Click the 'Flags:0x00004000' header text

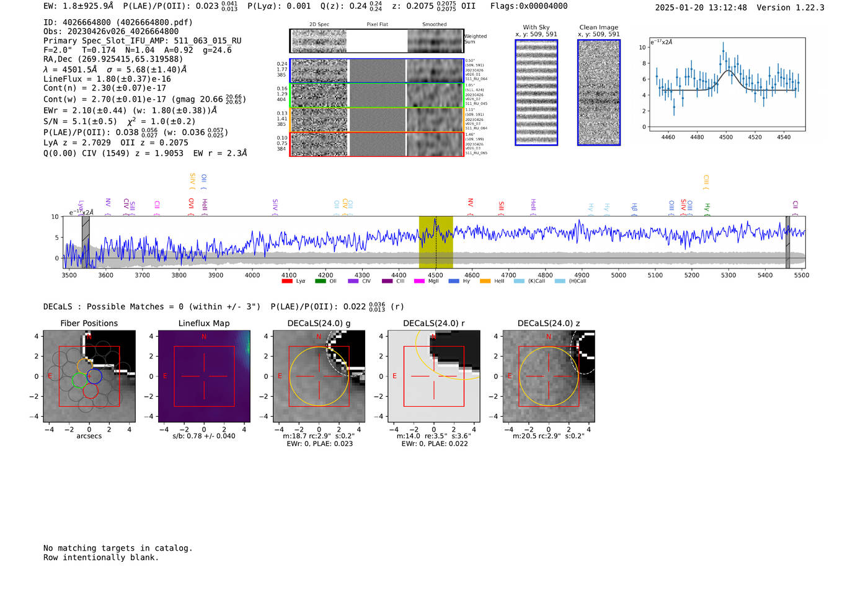point(529,6)
